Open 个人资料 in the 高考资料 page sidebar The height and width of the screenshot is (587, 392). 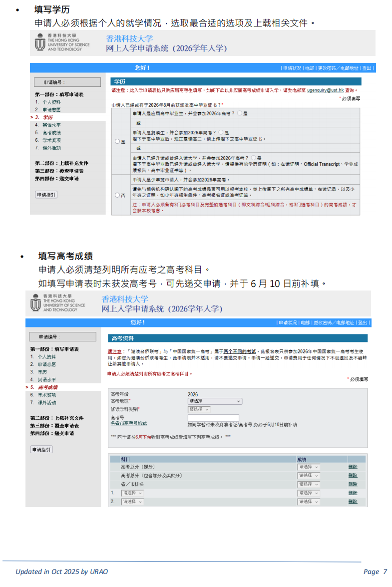[x=46, y=357]
